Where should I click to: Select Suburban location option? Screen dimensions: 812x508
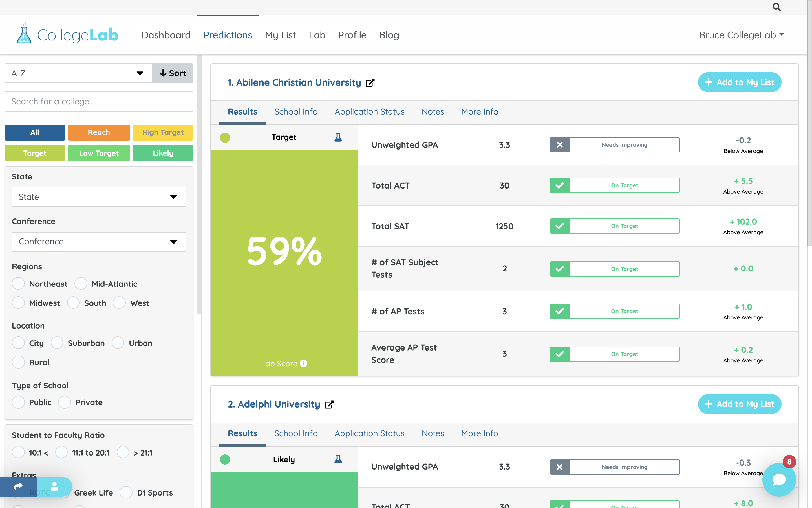click(x=57, y=343)
